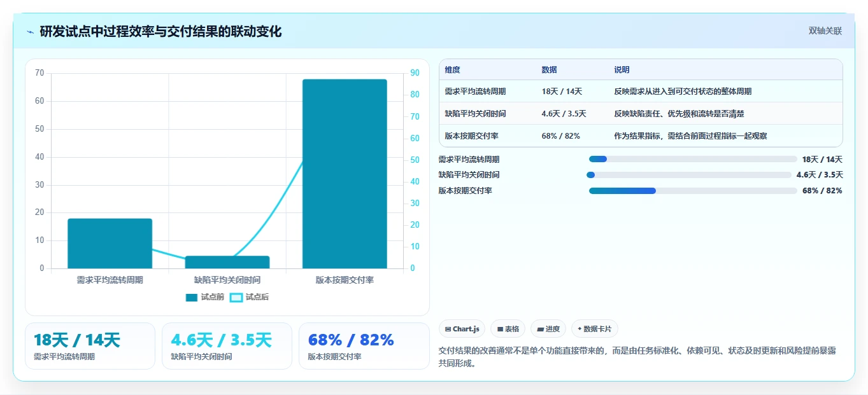Click the 需求平均流转周期 progress bar
Image resolution: width=868 pixels, height=395 pixels.
(x=693, y=159)
